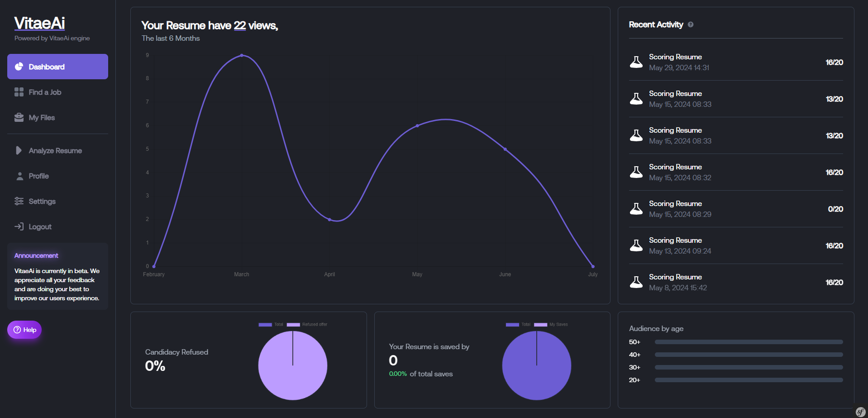Click 'Candidacy Refused' label
The image size is (868, 418).
click(x=176, y=352)
